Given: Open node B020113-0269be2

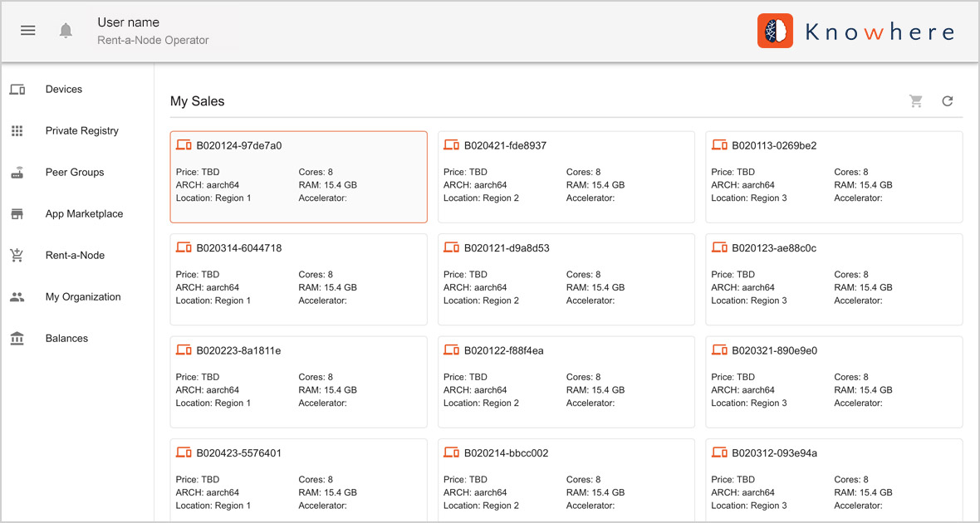Looking at the screenshot, I should tap(834, 176).
